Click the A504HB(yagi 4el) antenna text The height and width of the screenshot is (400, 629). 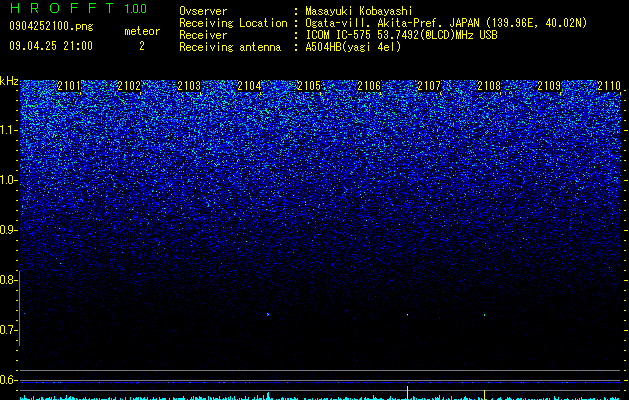[x=353, y=47]
